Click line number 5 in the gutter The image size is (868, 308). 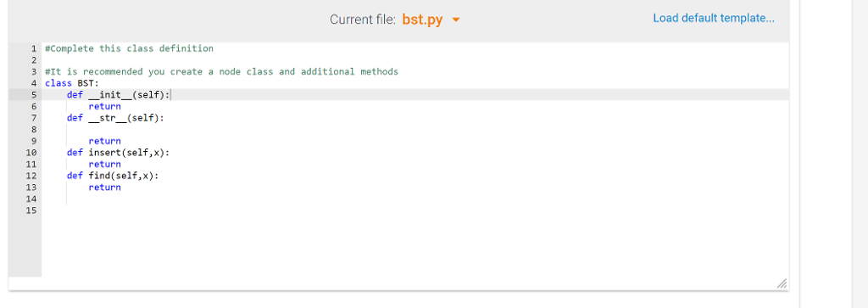click(34, 95)
